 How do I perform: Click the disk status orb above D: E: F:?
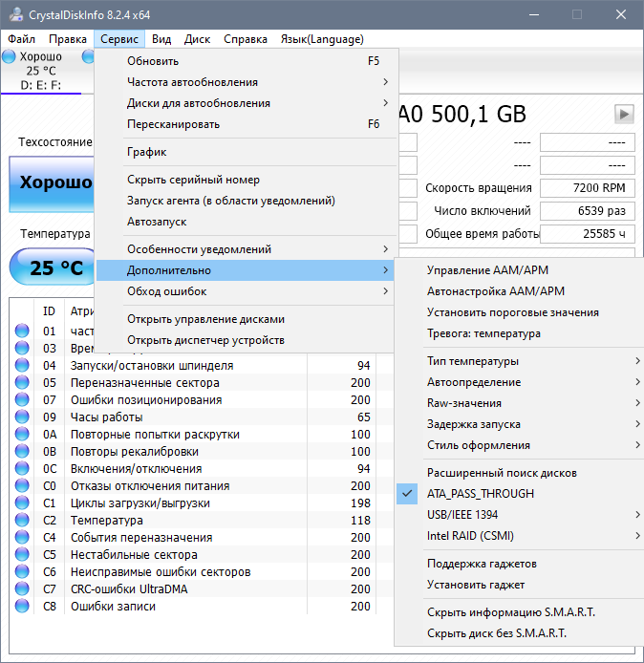pos(10,57)
